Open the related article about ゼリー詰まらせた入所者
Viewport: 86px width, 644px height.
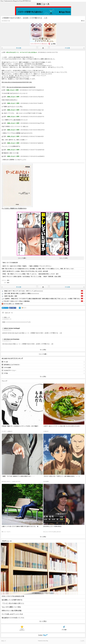point(27,266)
